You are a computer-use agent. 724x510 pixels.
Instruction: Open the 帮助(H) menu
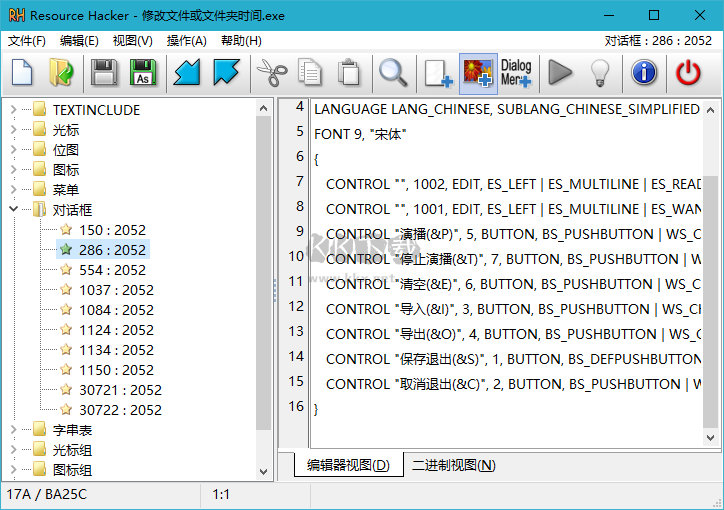[x=241, y=41]
